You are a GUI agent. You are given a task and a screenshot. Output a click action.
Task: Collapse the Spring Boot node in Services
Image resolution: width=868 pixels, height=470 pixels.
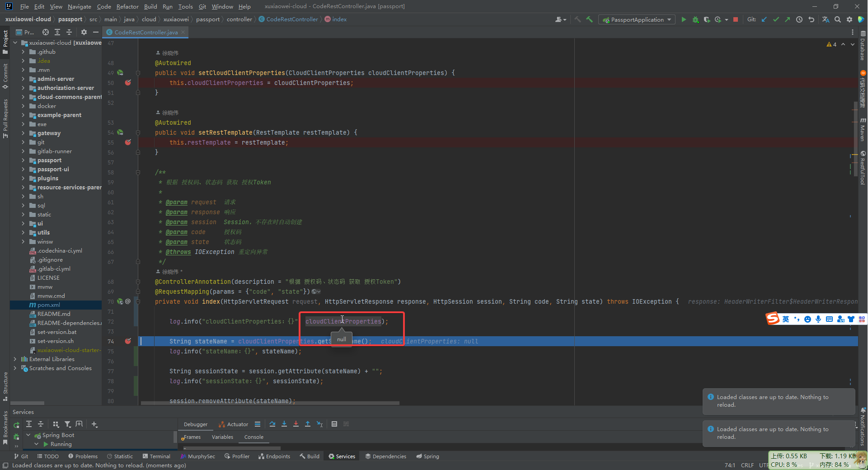tap(28, 435)
